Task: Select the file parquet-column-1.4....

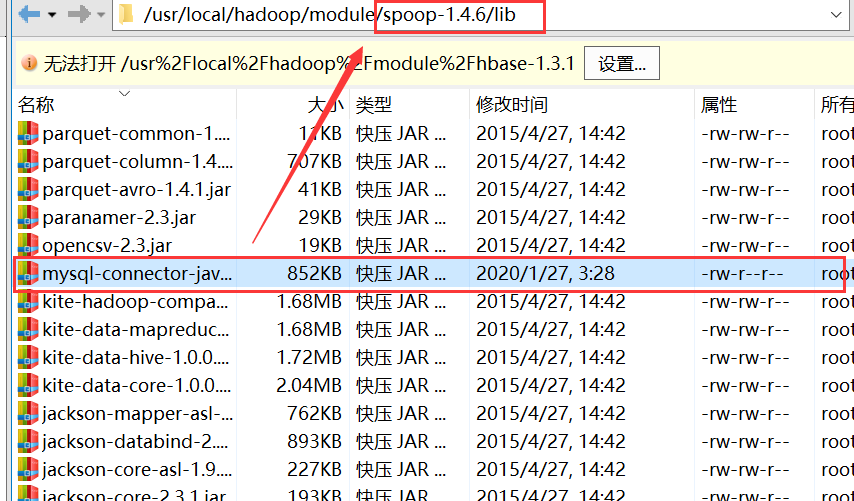Action: tap(138, 161)
